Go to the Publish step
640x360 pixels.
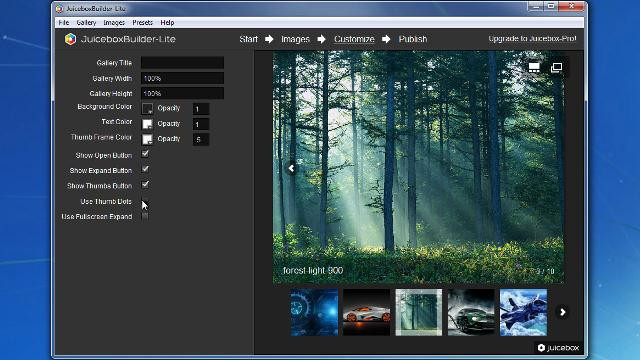[413, 39]
